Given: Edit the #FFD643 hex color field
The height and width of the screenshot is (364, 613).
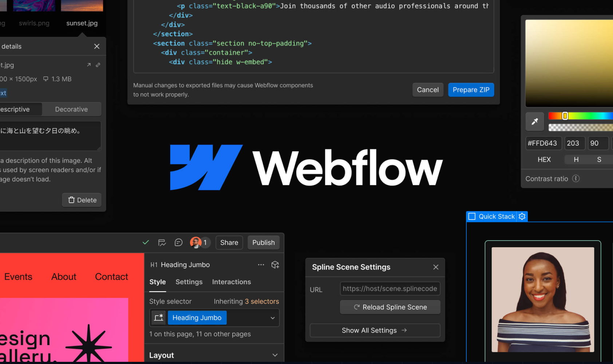Looking at the screenshot, I should [x=543, y=143].
